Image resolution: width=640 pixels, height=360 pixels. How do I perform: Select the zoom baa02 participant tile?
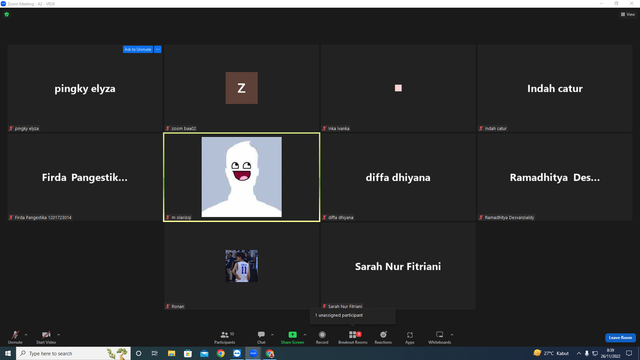(x=242, y=88)
